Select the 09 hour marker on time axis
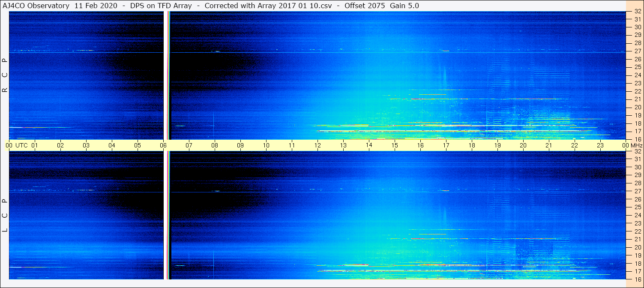 tap(240, 145)
